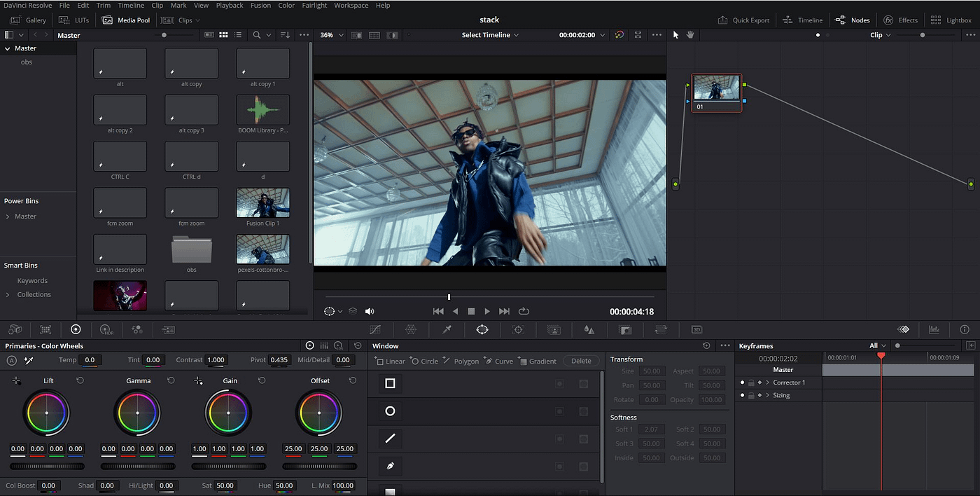This screenshot has width=980, height=496.
Task: Reset the Gamma color wheel
Action: coord(171,380)
